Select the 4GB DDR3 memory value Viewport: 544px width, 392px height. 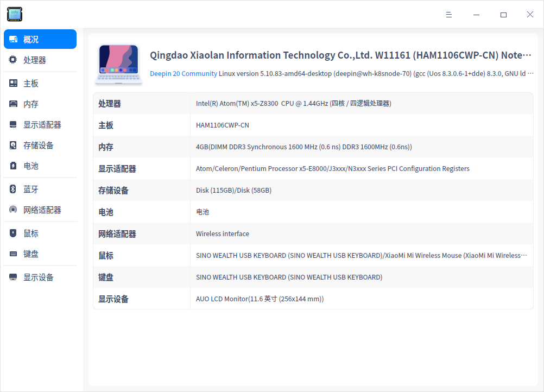point(304,147)
